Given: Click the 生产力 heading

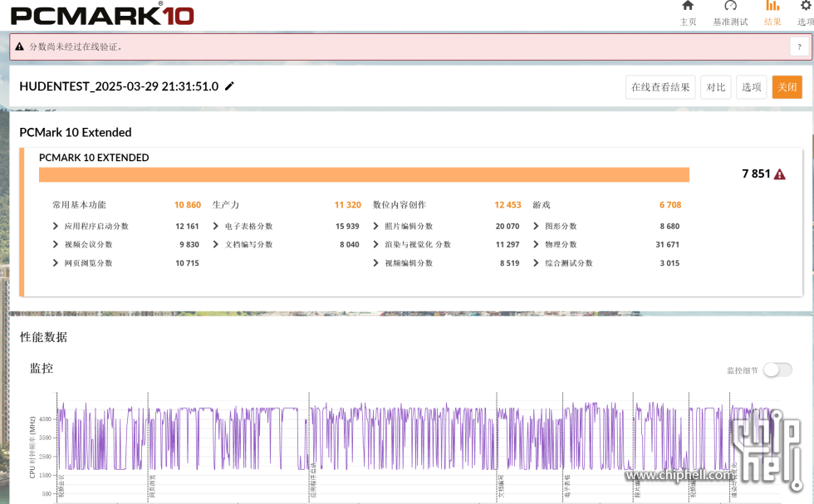Looking at the screenshot, I should point(226,205).
